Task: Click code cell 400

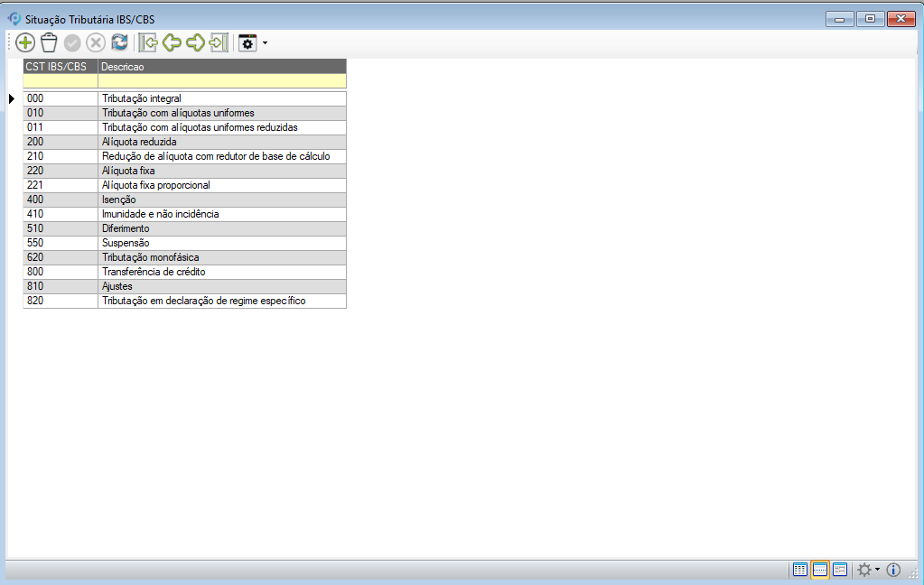Action: pos(61,200)
